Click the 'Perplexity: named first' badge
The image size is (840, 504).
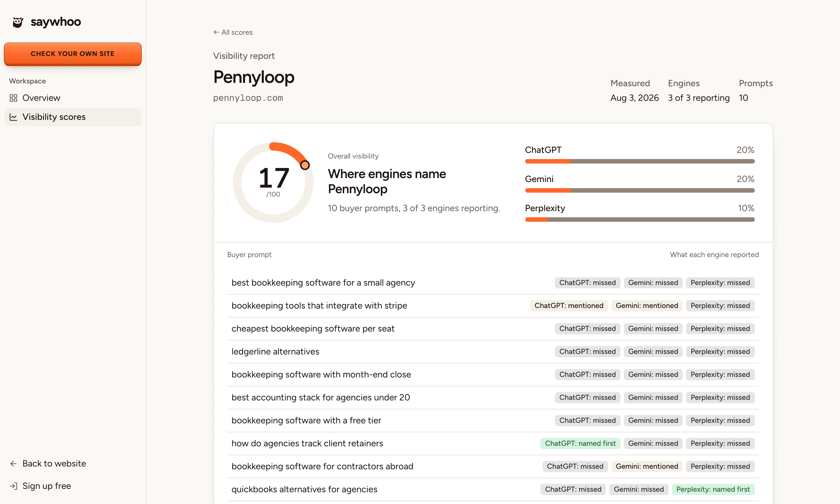(713, 489)
